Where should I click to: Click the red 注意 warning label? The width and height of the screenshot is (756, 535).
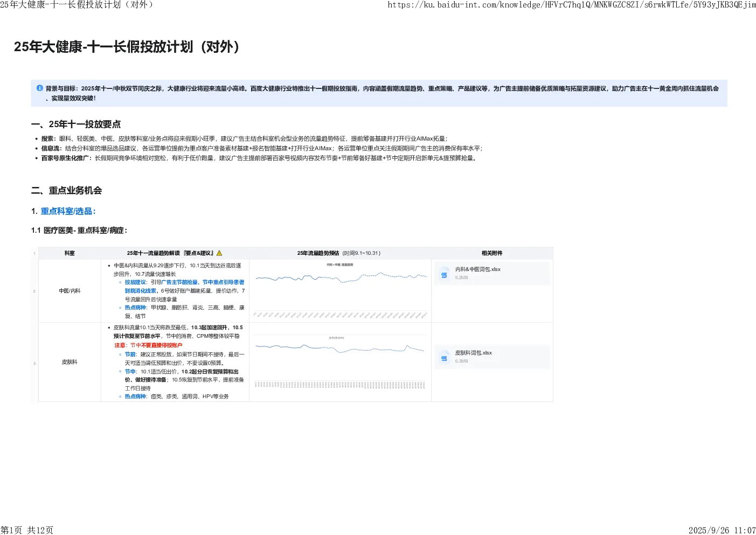click(120, 345)
